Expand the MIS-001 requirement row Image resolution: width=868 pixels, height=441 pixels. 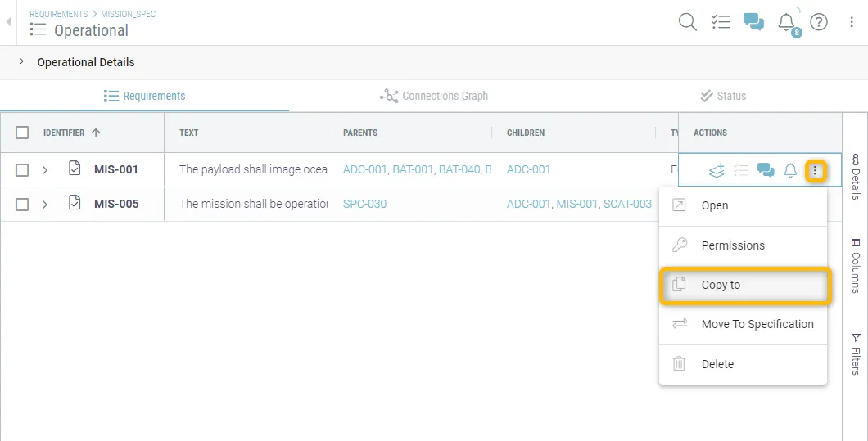tap(45, 170)
